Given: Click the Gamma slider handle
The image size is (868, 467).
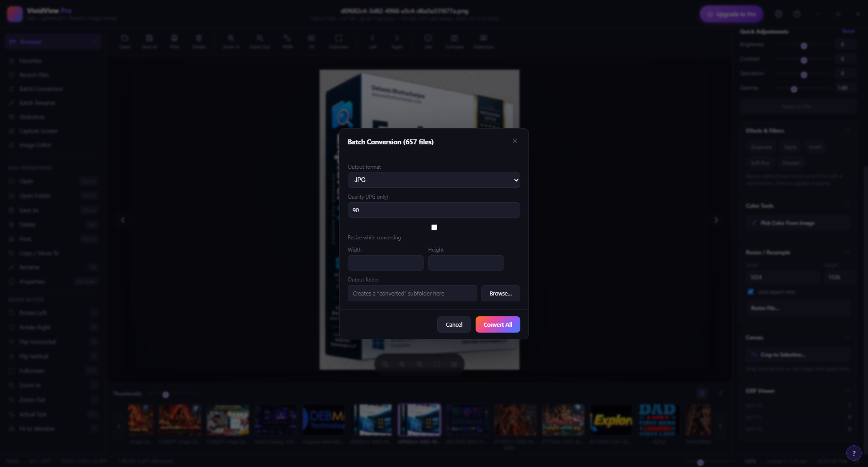Looking at the screenshot, I should point(794,89).
